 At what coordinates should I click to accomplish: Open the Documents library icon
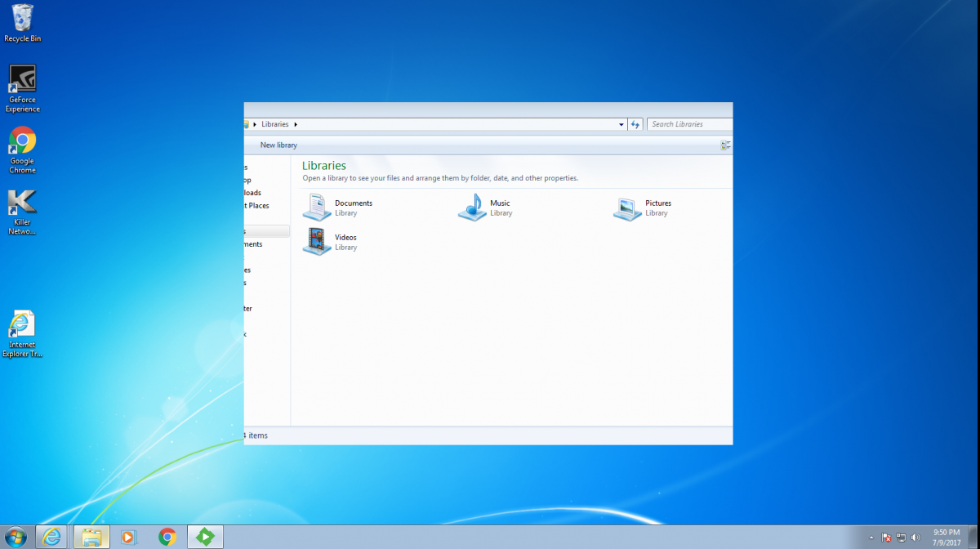coord(317,208)
